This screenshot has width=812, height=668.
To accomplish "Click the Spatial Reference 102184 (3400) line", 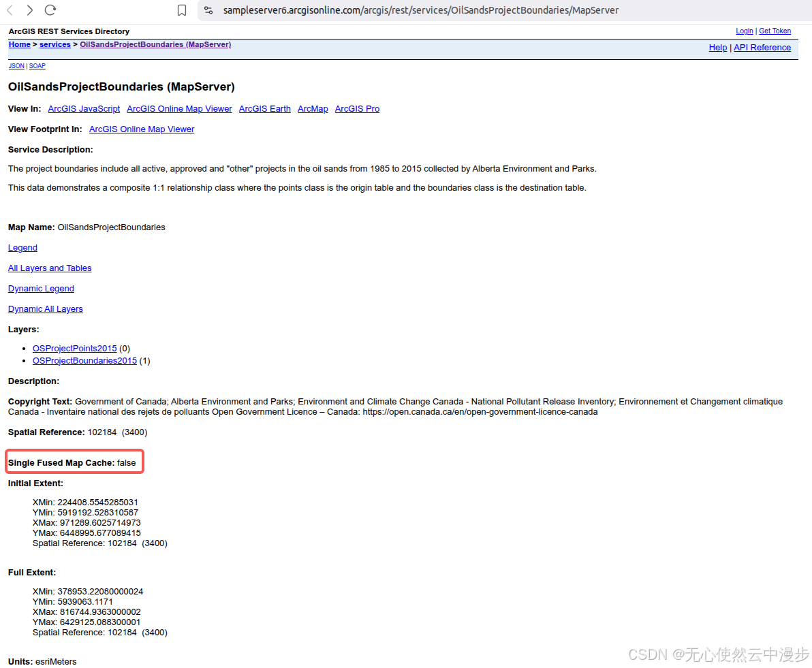I will click(78, 432).
